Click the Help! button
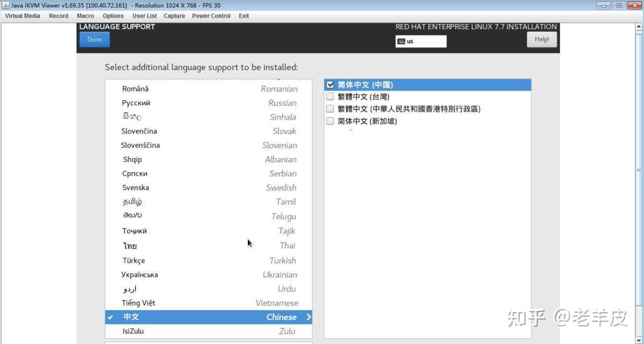 (542, 40)
